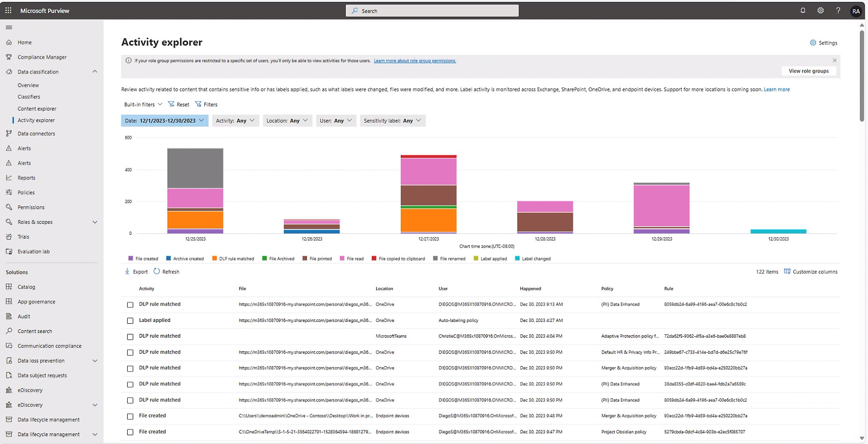
Task: Open the RA account avatar
Action: pyautogui.click(x=856, y=11)
